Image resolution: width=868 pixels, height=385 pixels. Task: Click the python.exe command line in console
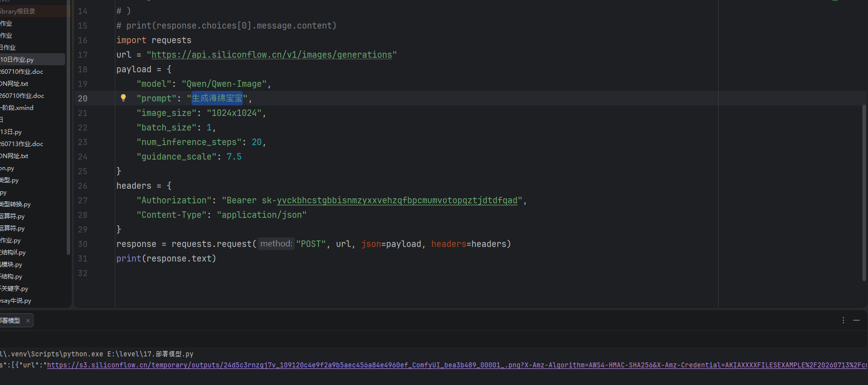(97, 354)
